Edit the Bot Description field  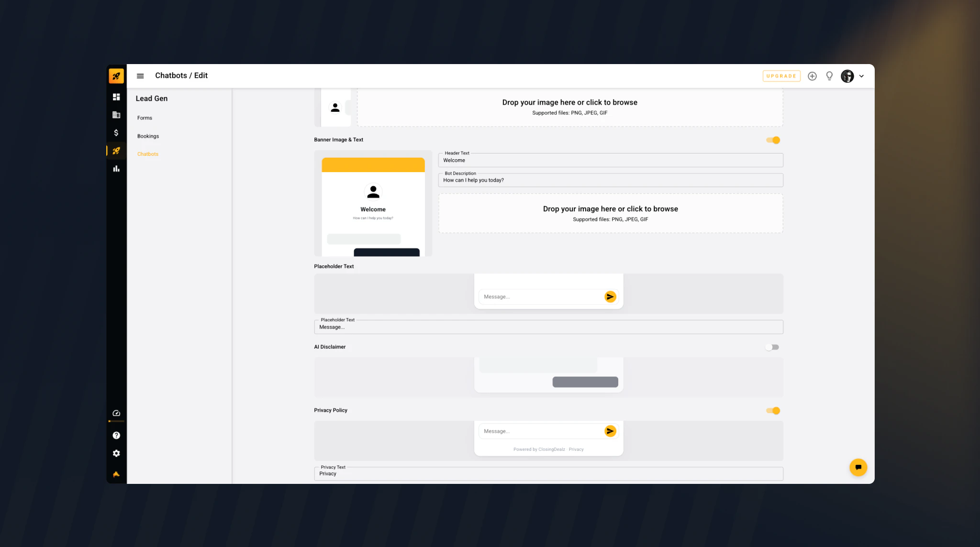(x=611, y=180)
